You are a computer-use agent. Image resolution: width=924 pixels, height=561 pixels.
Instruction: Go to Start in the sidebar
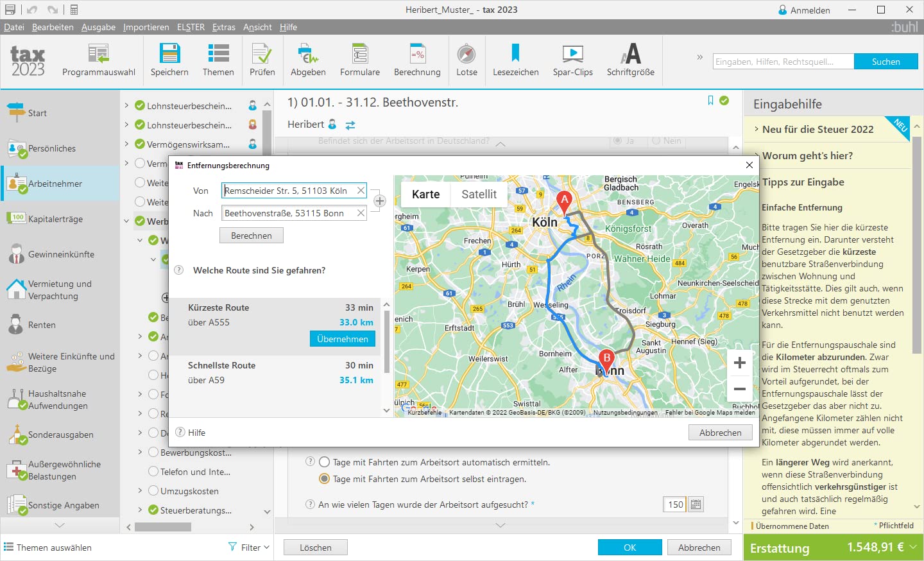[60, 113]
